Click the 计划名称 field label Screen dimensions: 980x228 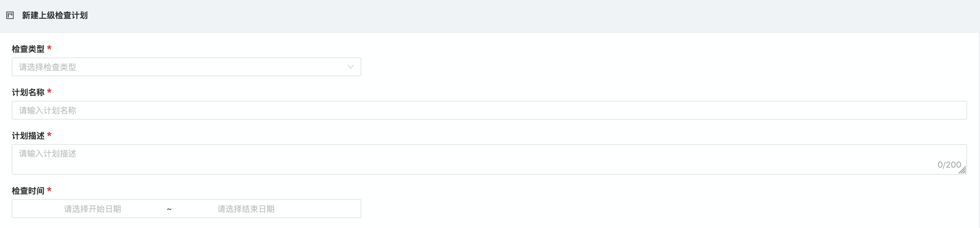28,92
